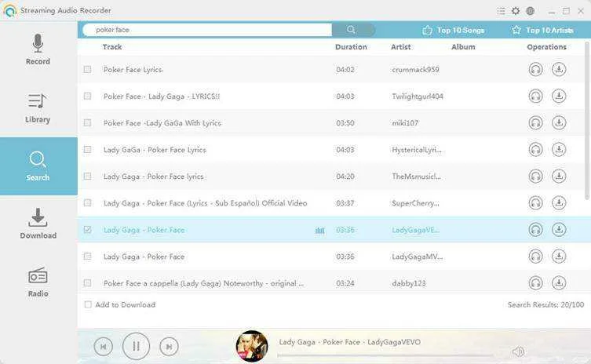
Task: Click headphones icon on highlighted LadyGagaVE... row
Action: click(535, 230)
